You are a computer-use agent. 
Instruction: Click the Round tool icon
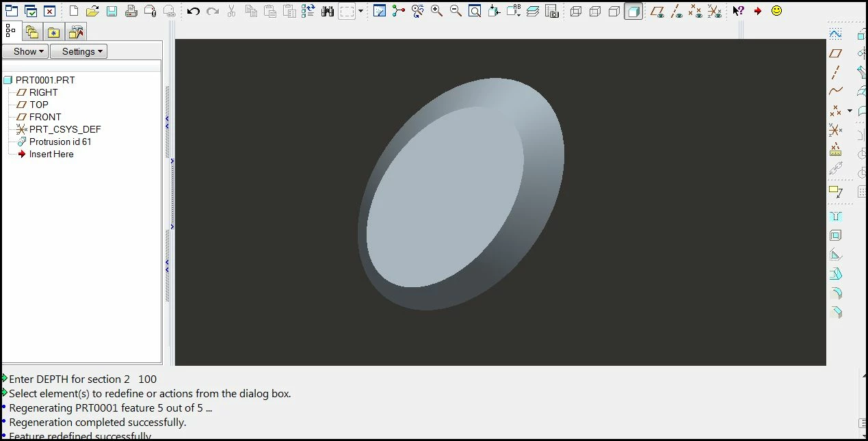[835, 293]
